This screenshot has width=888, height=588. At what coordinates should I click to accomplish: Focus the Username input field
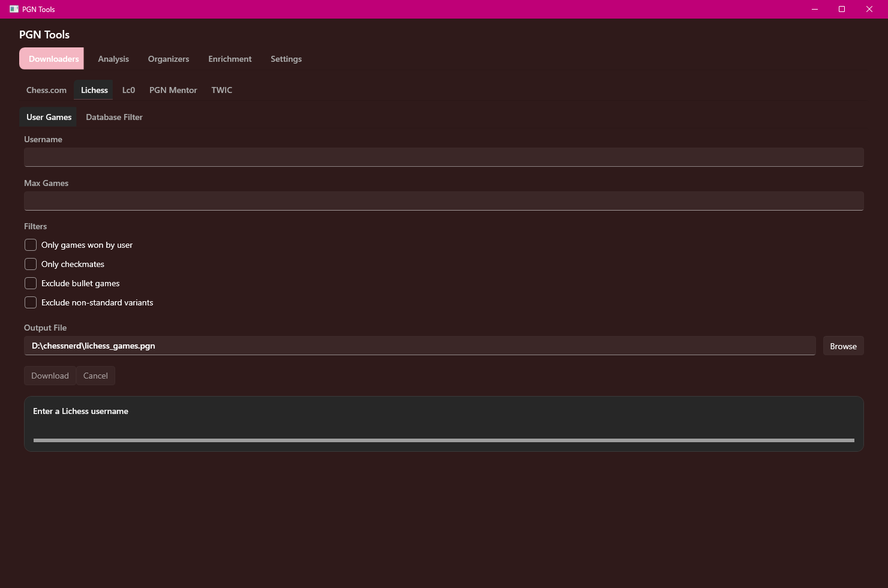pos(443,157)
